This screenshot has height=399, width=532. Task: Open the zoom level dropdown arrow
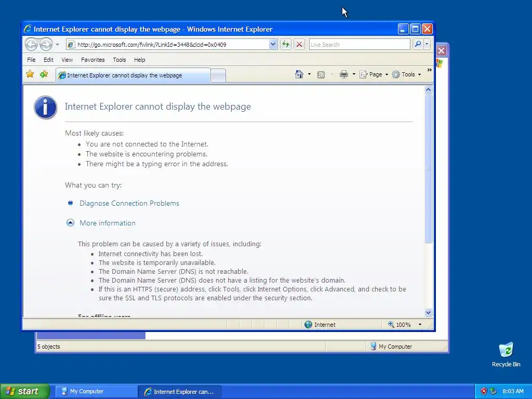[x=420, y=325]
